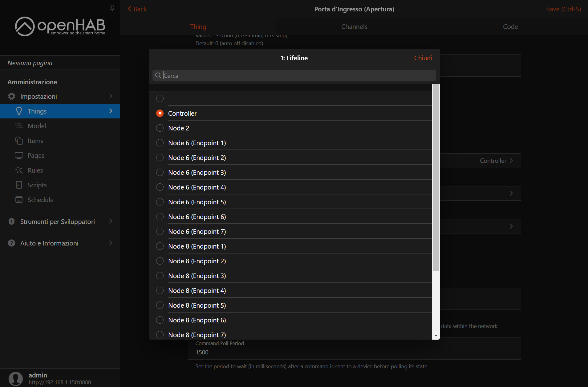Image resolution: width=588 pixels, height=387 pixels.
Task: Open Pages via its monitor icon
Action: tap(19, 155)
